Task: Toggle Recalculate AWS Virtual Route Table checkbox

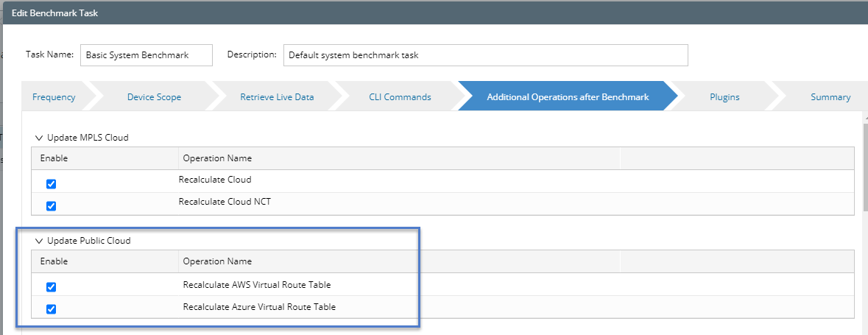Action: (x=52, y=287)
